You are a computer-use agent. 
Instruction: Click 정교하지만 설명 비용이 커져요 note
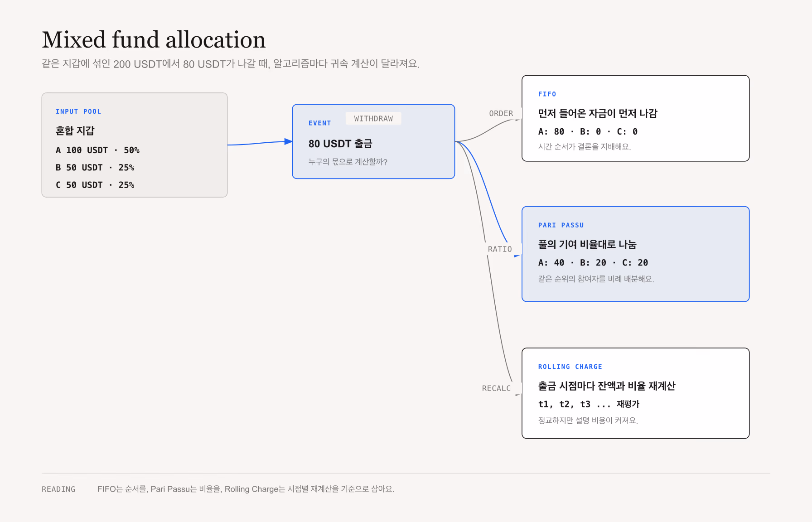[x=588, y=420]
